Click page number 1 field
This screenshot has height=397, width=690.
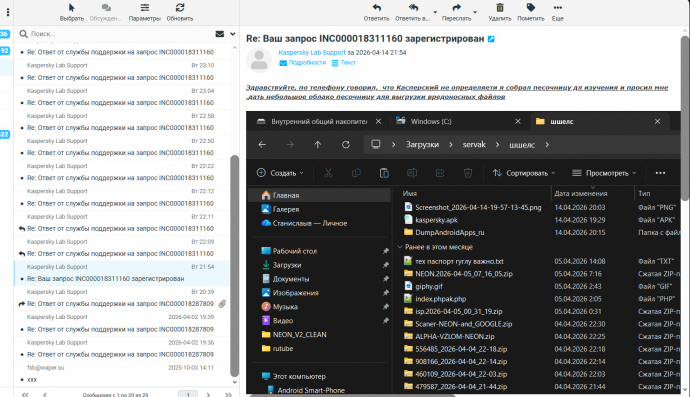188,394
